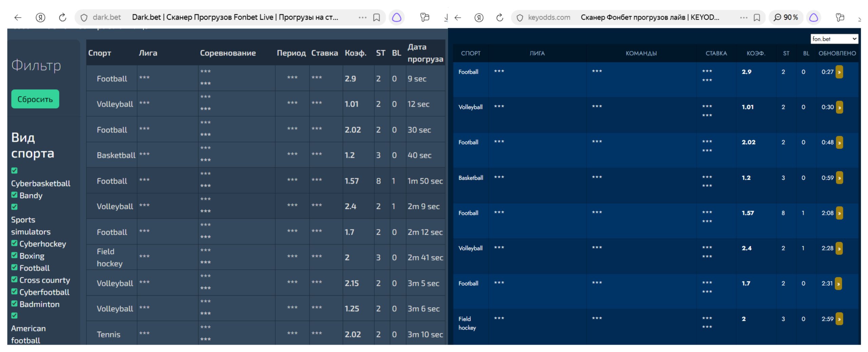Sort by the ОБНОВЛЕНО column header in keyodds
This screenshot has height=352, width=868.
tap(837, 53)
